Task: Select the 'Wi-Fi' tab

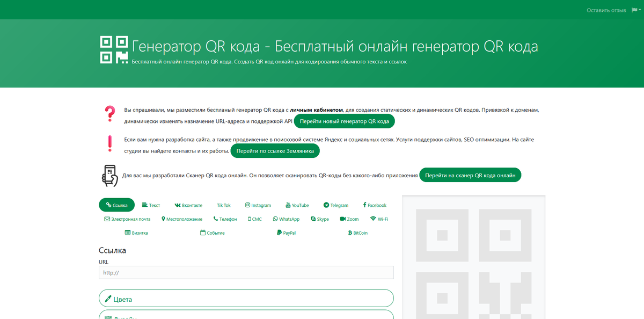Action: coord(379,219)
